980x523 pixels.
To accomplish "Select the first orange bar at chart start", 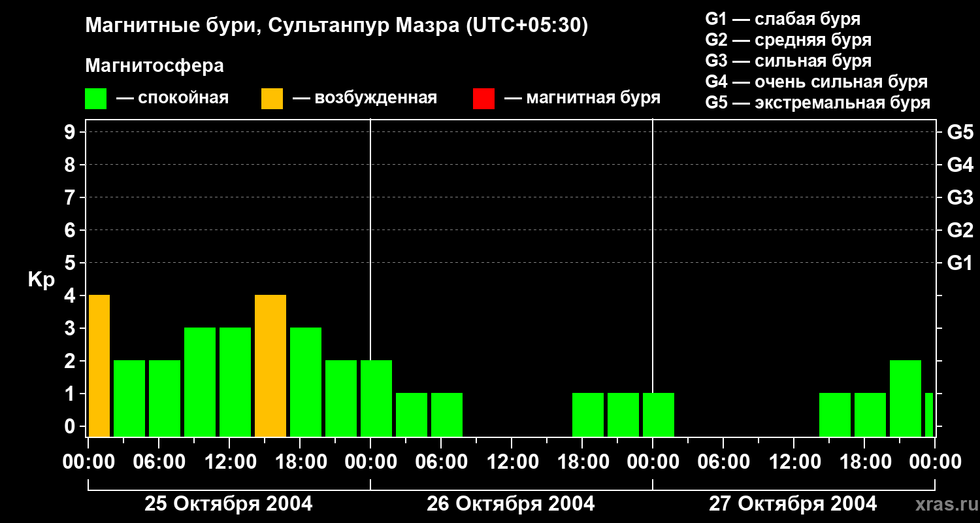I will 99,365.
